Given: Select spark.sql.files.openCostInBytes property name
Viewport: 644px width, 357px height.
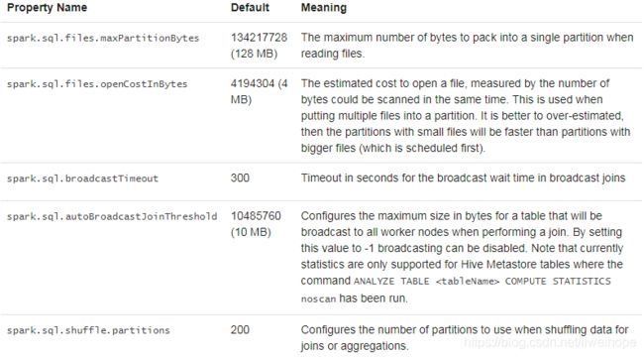Looking at the screenshot, I should [97, 84].
